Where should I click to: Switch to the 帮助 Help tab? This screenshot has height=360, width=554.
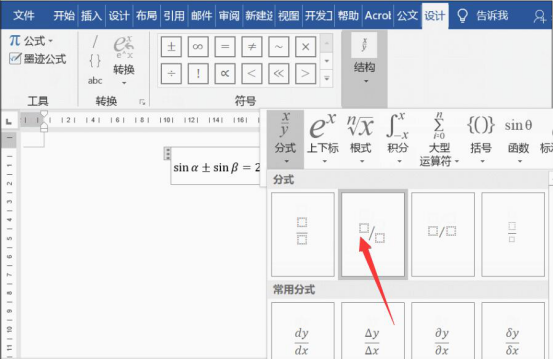[348, 16]
